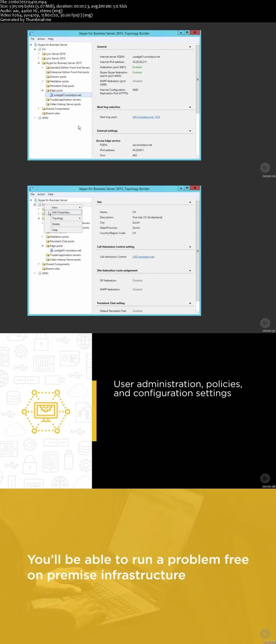Click the description value First site: CH (Switzerland)

click(x=147, y=217)
